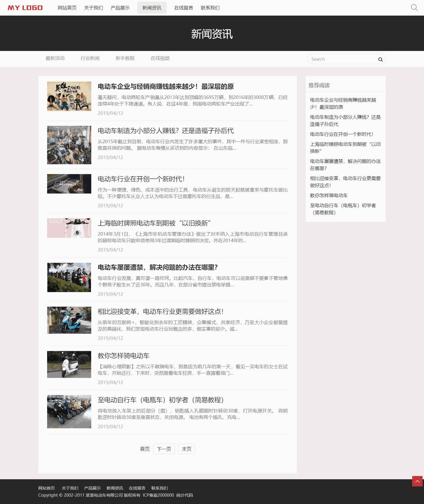Click the summary starting 【消除心理阴影】

coord(193,370)
